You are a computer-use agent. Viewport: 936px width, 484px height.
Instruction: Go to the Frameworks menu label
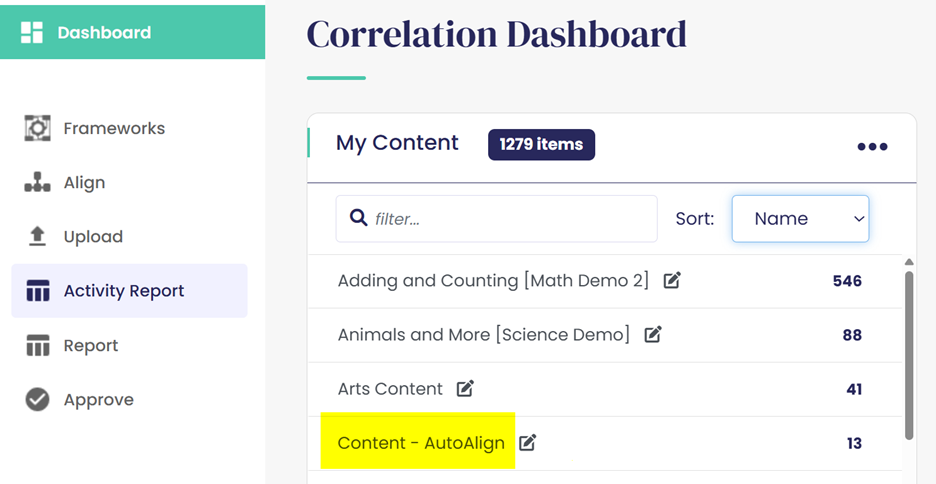114,128
